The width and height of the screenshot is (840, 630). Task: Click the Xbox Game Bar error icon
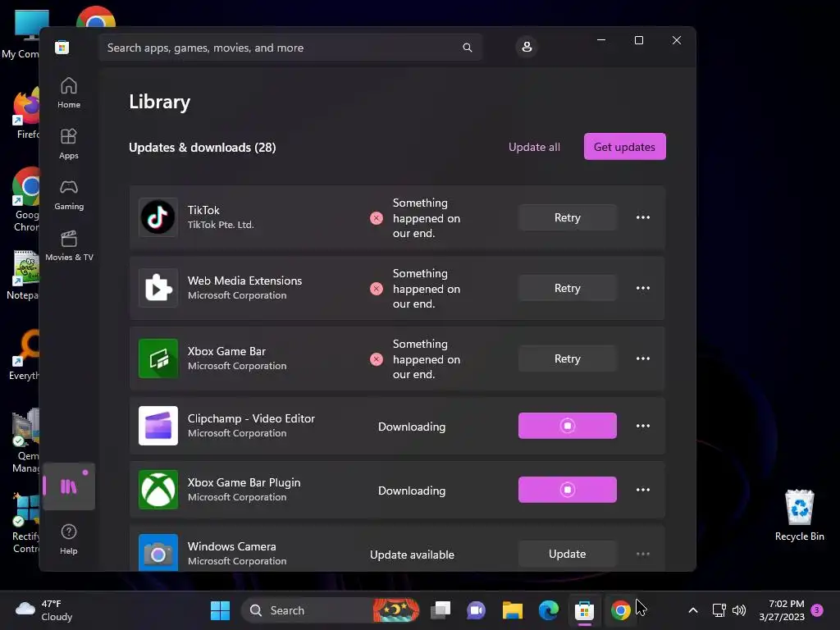(376, 359)
